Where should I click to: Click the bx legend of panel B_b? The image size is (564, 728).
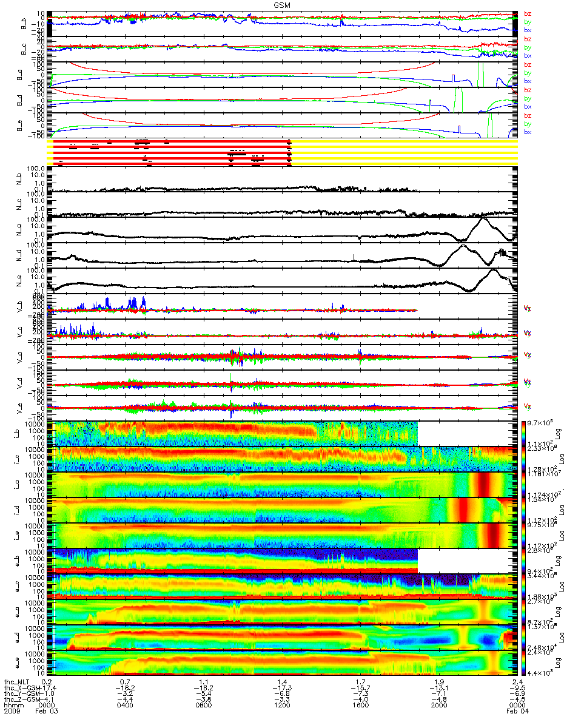pyautogui.click(x=528, y=30)
